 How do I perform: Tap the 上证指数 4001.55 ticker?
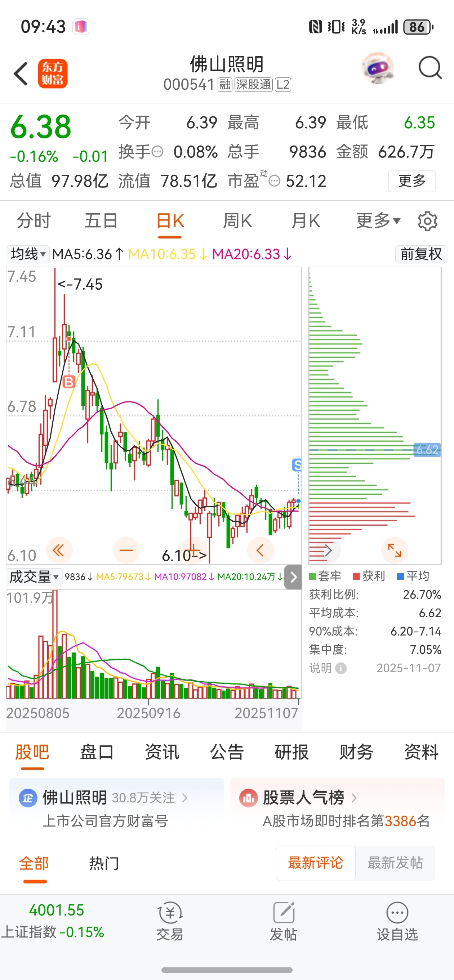[53, 921]
